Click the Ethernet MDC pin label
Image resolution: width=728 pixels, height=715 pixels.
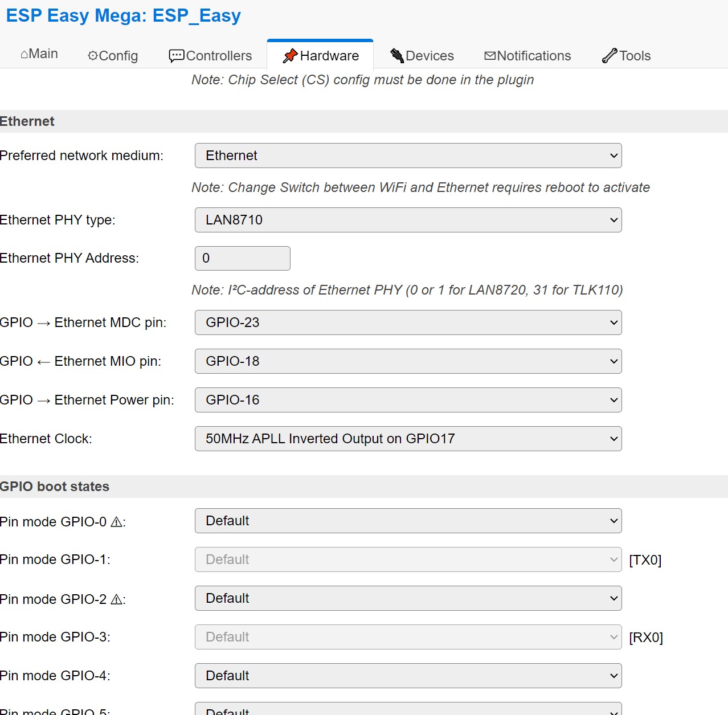(83, 322)
